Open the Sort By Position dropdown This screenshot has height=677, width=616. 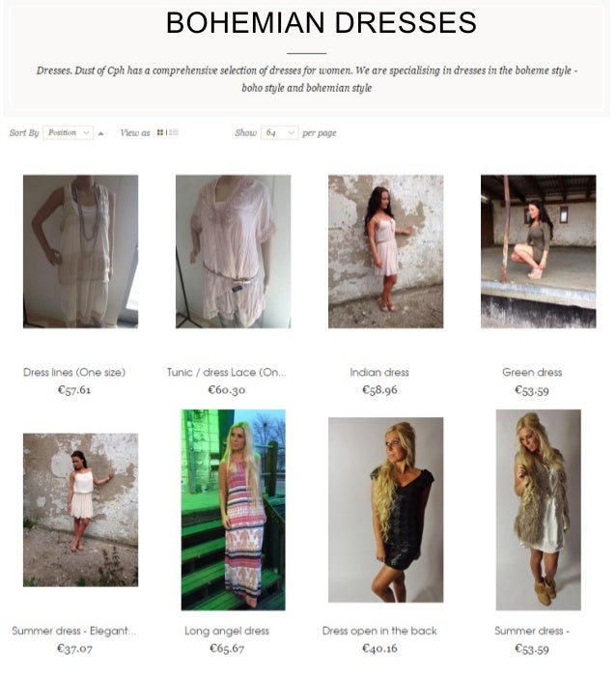(69, 132)
